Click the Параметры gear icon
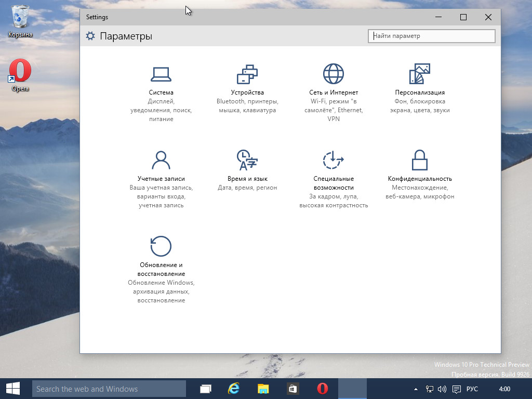 tap(90, 36)
